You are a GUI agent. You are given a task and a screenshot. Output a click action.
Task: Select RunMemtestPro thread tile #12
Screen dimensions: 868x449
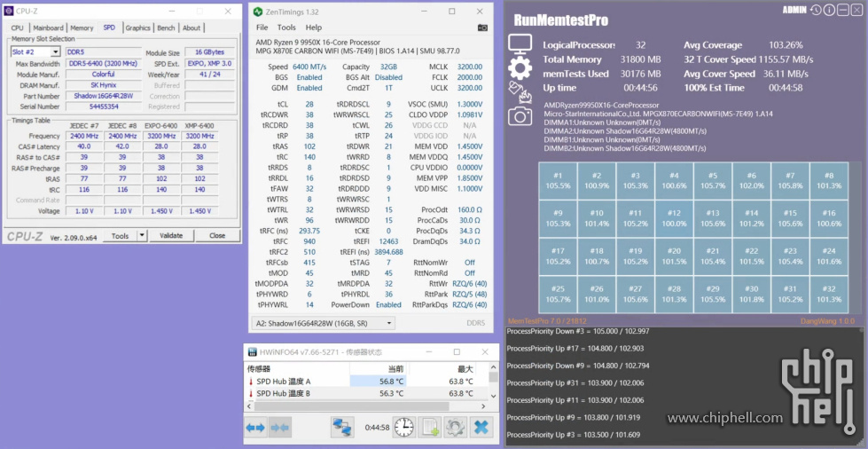click(x=674, y=218)
